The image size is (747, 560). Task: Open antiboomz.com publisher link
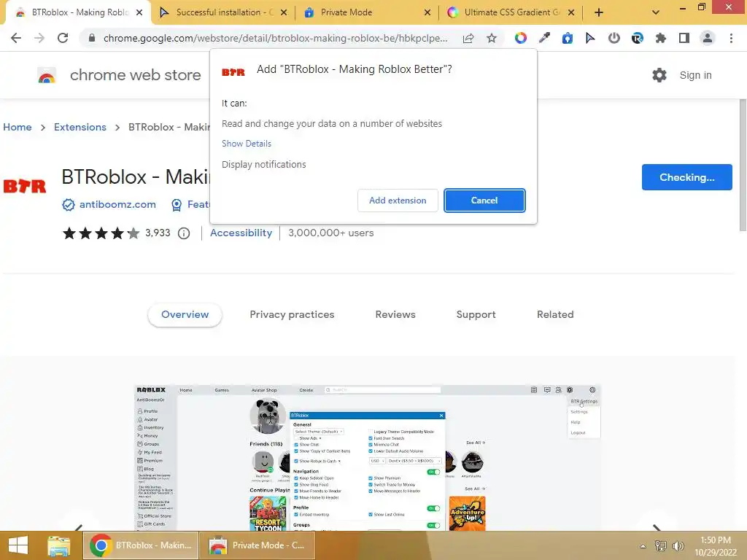click(x=117, y=204)
